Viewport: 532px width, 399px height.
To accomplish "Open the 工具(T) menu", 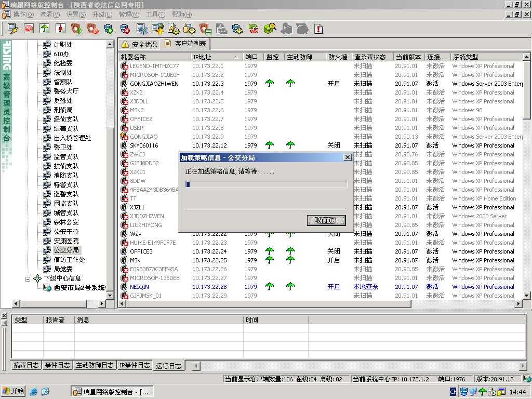I will 155,15.
